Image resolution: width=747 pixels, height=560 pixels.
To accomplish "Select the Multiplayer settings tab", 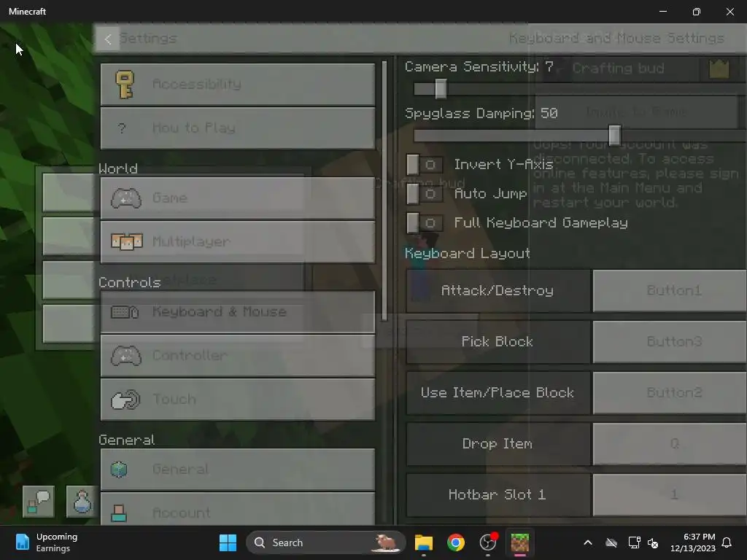I will pos(237,242).
